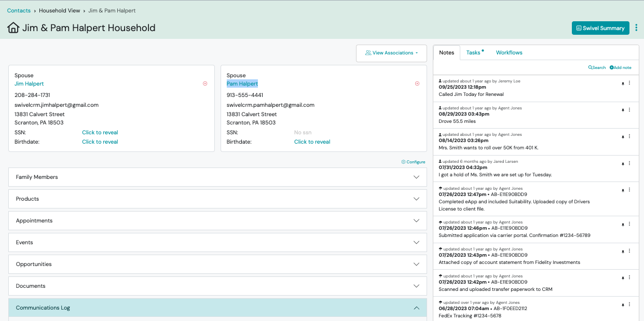Pin the note dated 08/14/2023 03:26pm
644x321 pixels.
point(623,137)
